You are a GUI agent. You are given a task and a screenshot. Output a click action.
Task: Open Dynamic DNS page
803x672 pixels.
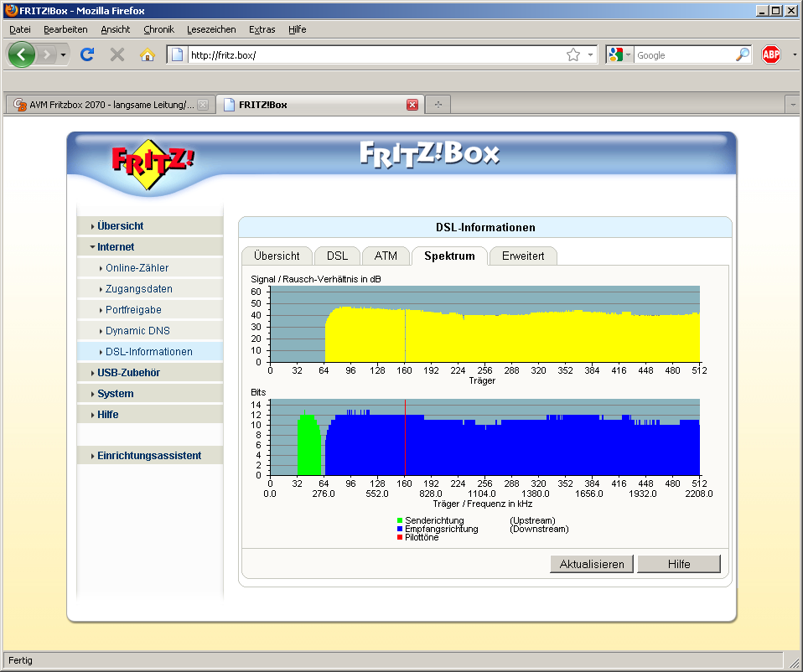coord(149,331)
